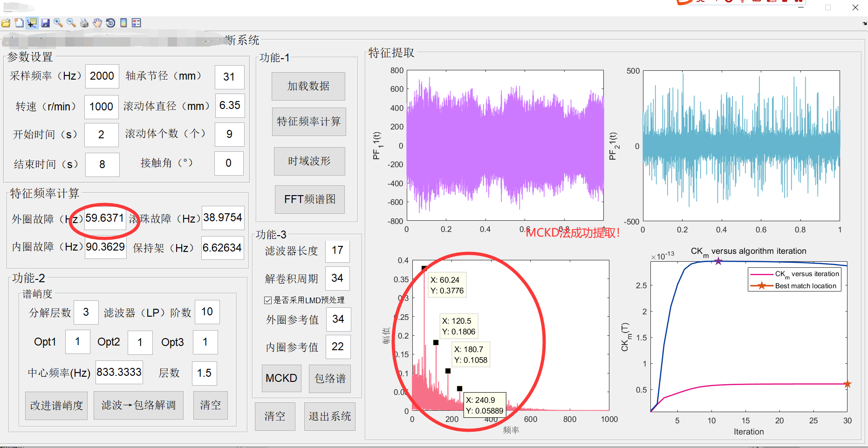Screen dimensions: 868x448
Task: Open a file using the folder toolbar icon
Action: pyautogui.click(x=6, y=23)
